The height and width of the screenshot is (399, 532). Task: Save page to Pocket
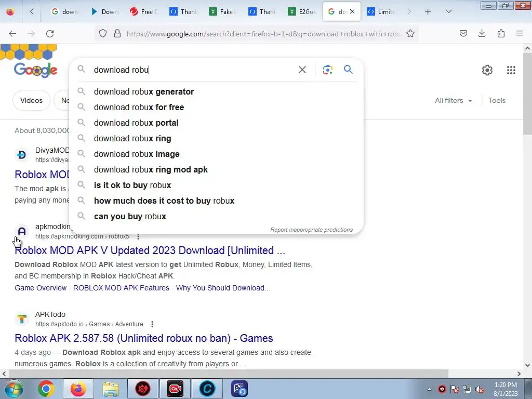coord(463,33)
